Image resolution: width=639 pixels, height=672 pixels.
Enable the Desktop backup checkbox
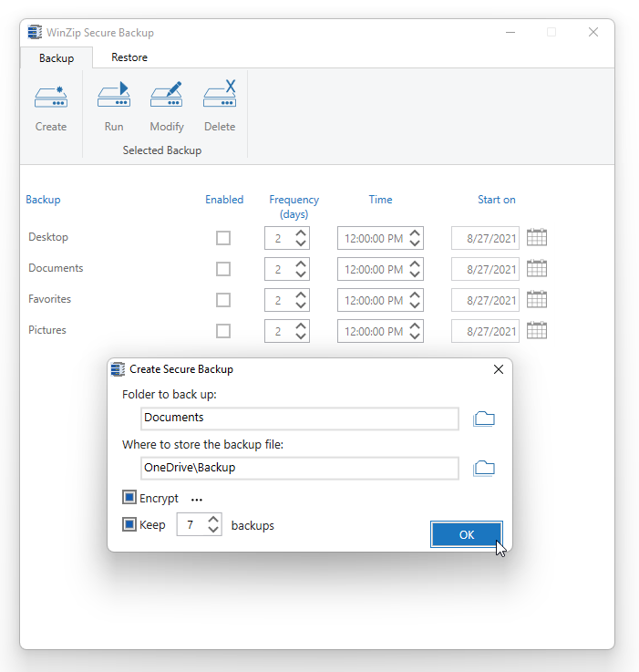[223, 238]
